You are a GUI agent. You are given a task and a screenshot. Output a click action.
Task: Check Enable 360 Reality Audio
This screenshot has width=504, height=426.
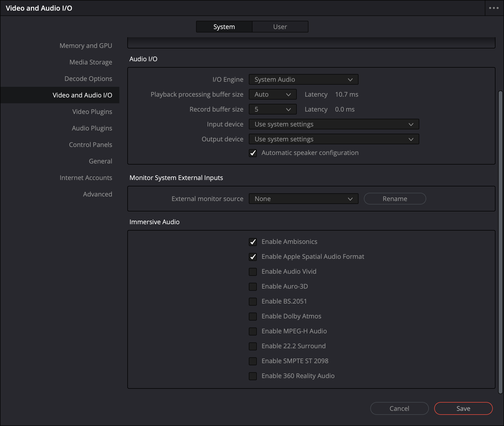pyautogui.click(x=253, y=376)
